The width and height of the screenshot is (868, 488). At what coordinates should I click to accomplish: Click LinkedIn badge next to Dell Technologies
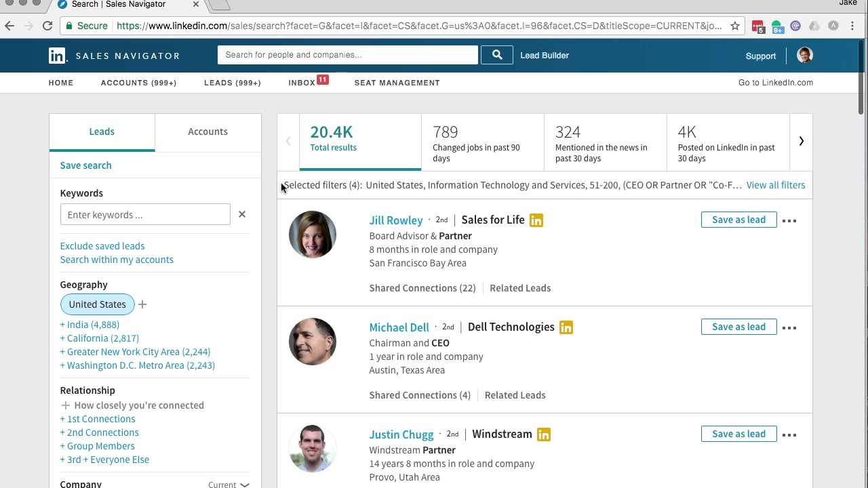(566, 327)
